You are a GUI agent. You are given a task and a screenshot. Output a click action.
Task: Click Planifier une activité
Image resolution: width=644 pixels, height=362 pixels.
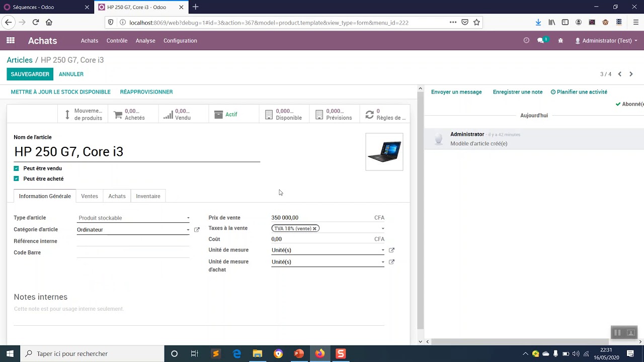579,92
